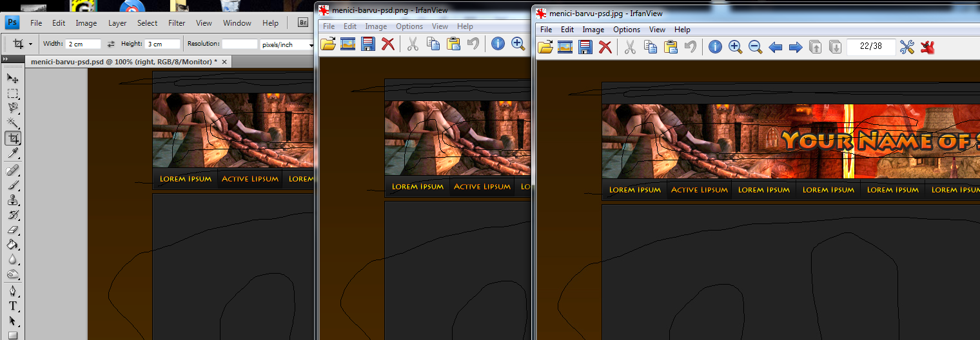
Task: Expand the Photoshop toolbox double arrows
Action: point(6,59)
